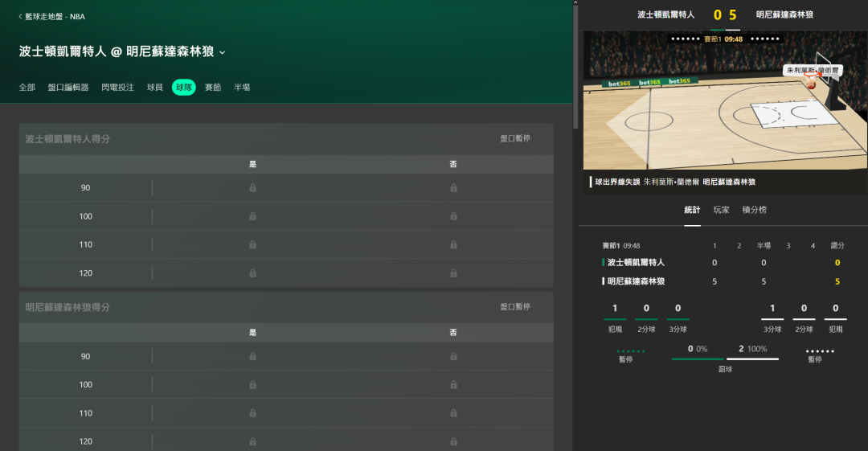This screenshot has height=451, width=868.
Task: Click locked 否 odds for Timberwolves 110
Action: pyautogui.click(x=453, y=412)
